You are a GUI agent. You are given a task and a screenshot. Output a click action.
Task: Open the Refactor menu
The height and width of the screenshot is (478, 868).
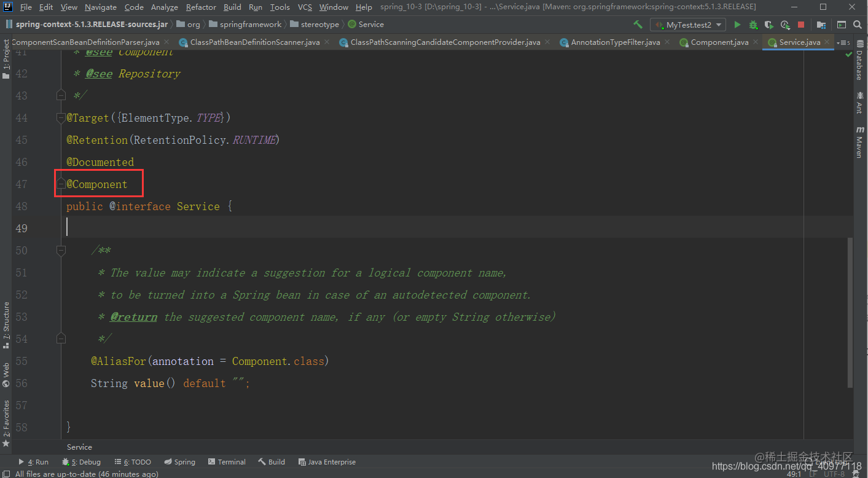coord(201,7)
